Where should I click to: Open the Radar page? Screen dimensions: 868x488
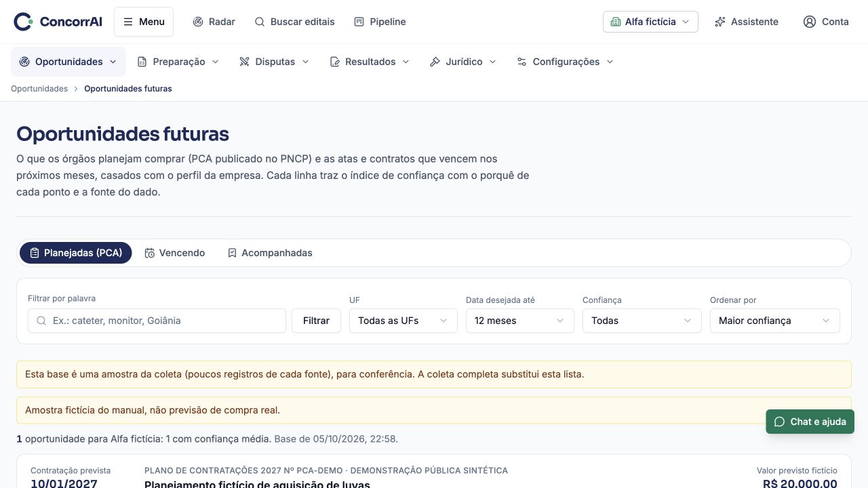[x=214, y=22]
